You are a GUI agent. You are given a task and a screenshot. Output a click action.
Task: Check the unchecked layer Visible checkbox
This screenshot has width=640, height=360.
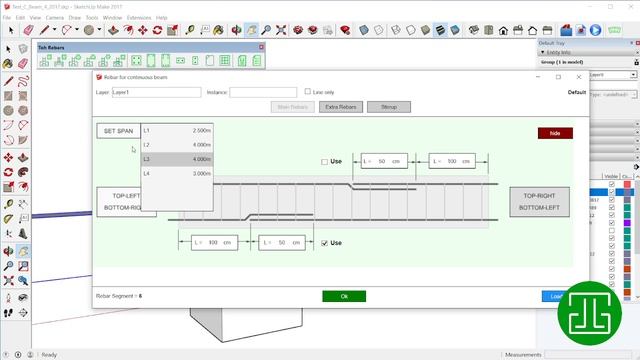pyautogui.click(x=611, y=231)
